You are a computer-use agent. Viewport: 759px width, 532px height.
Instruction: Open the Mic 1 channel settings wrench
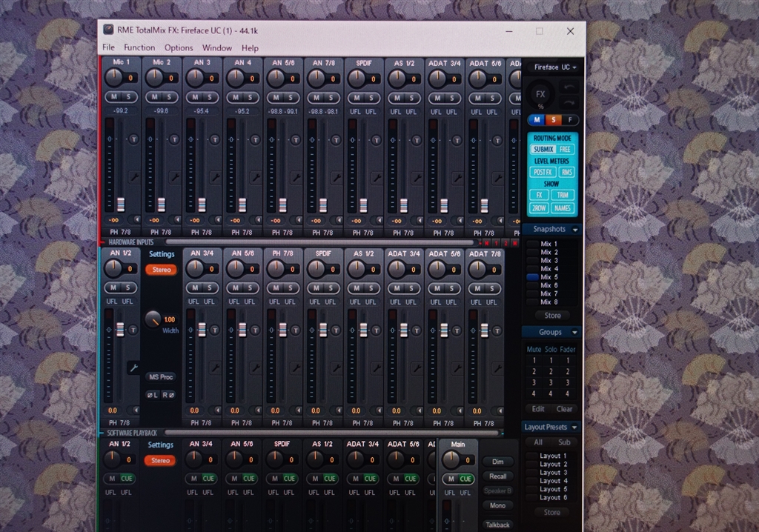pos(134,177)
